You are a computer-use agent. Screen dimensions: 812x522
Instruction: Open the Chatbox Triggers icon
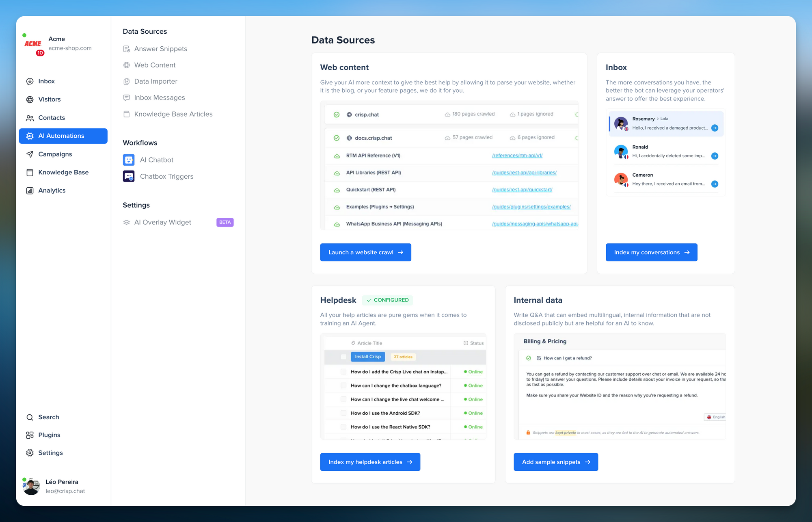point(129,176)
